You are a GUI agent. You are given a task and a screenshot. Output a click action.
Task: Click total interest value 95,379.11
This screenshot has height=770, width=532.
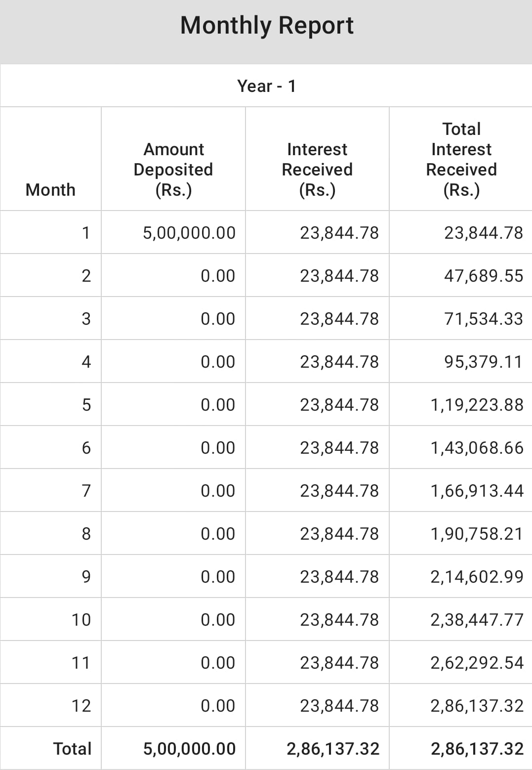(483, 362)
